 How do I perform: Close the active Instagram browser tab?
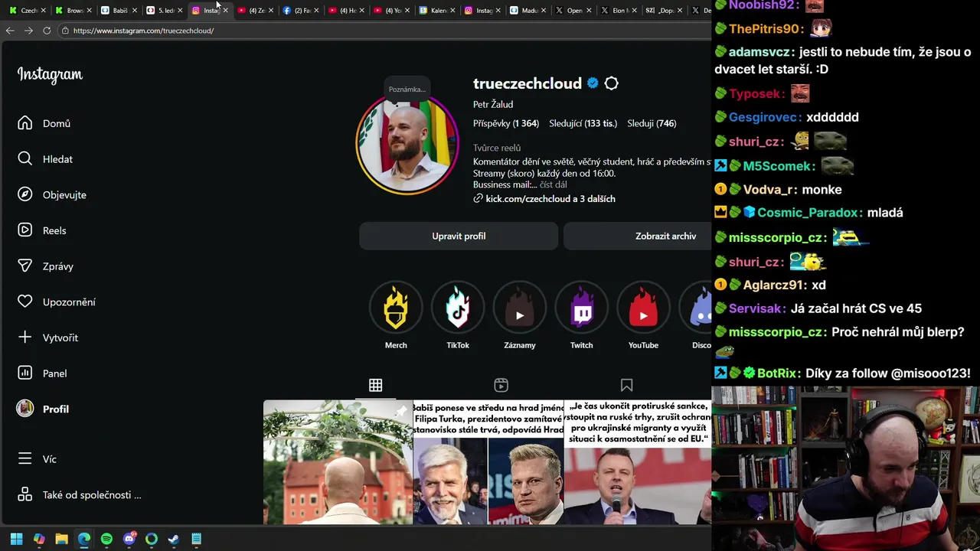[225, 11]
